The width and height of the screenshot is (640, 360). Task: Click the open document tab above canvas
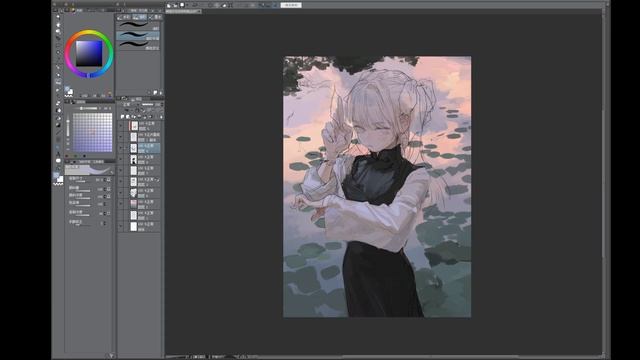pos(183,11)
